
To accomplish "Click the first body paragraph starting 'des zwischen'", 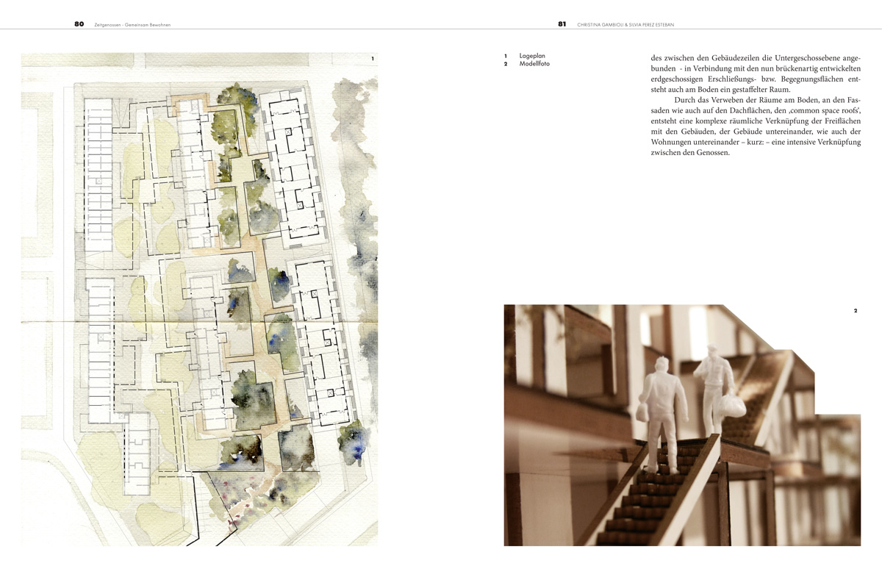I will click(x=756, y=73).
